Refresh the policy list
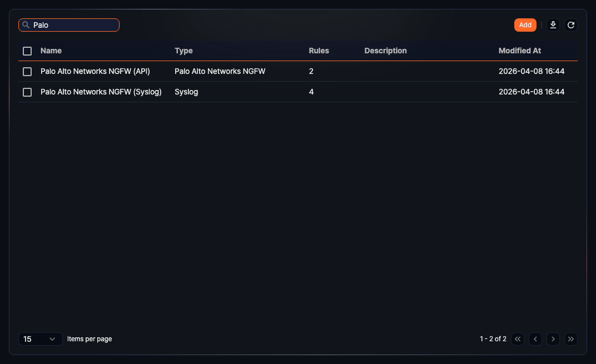 click(570, 24)
